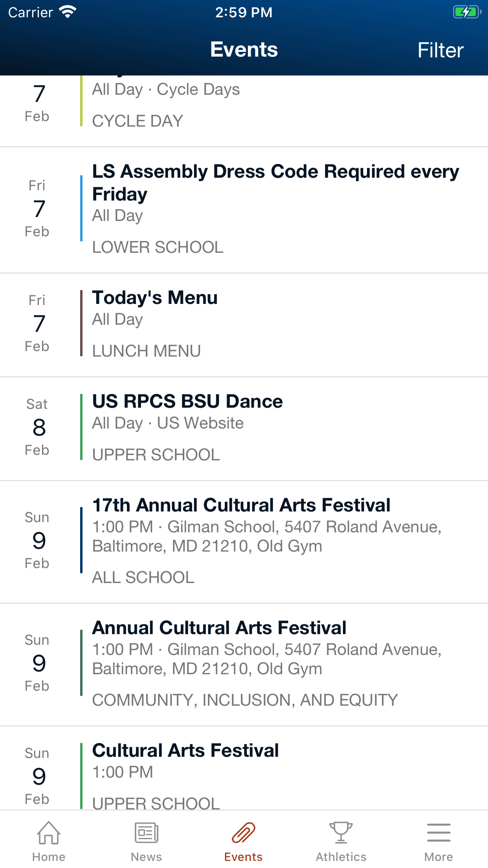Tap the Athletics trophy icon

click(x=341, y=833)
